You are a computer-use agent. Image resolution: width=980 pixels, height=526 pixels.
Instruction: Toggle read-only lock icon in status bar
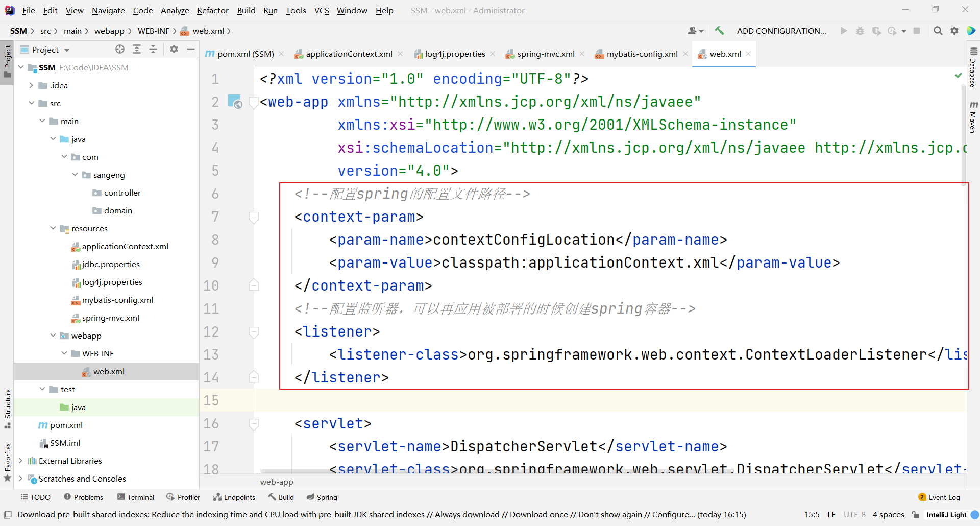pyautogui.click(x=915, y=514)
